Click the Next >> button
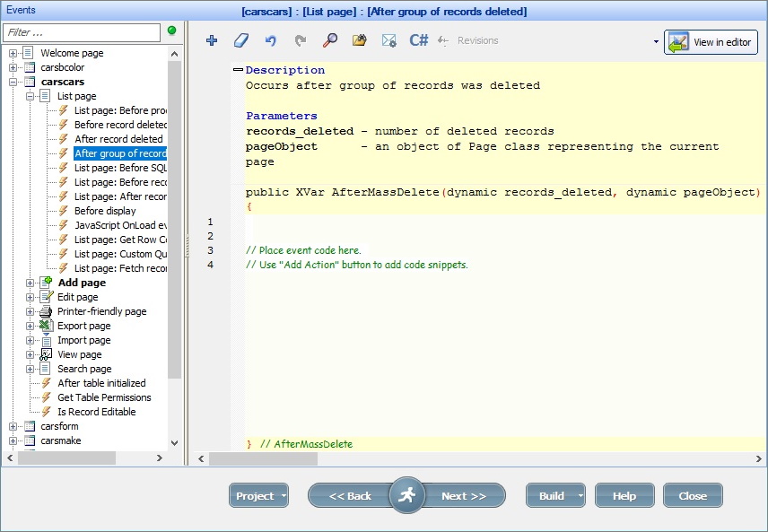 pos(464,496)
